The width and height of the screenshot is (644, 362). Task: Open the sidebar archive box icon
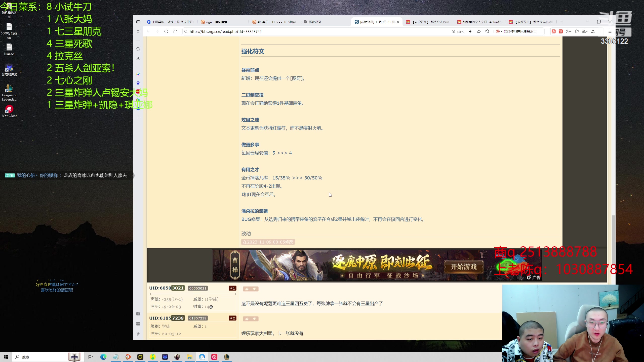click(138, 324)
